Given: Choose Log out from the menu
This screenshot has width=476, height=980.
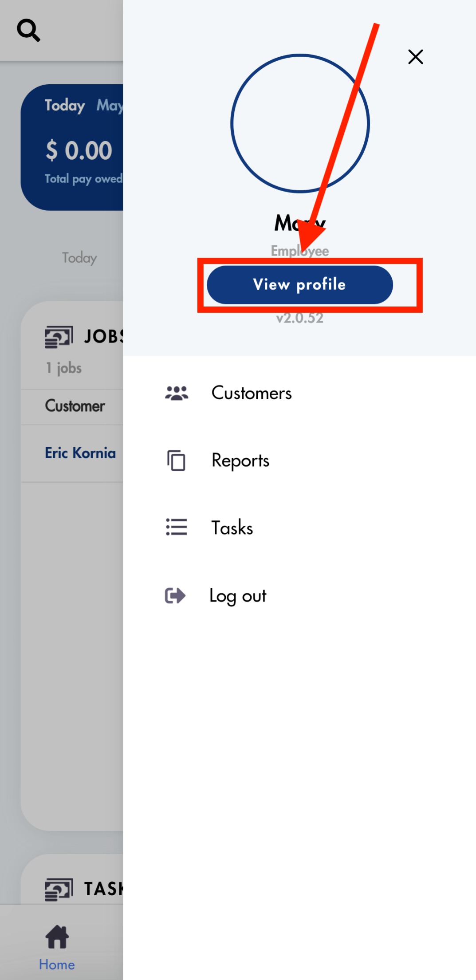Looking at the screenshot, I should point(238,596).
